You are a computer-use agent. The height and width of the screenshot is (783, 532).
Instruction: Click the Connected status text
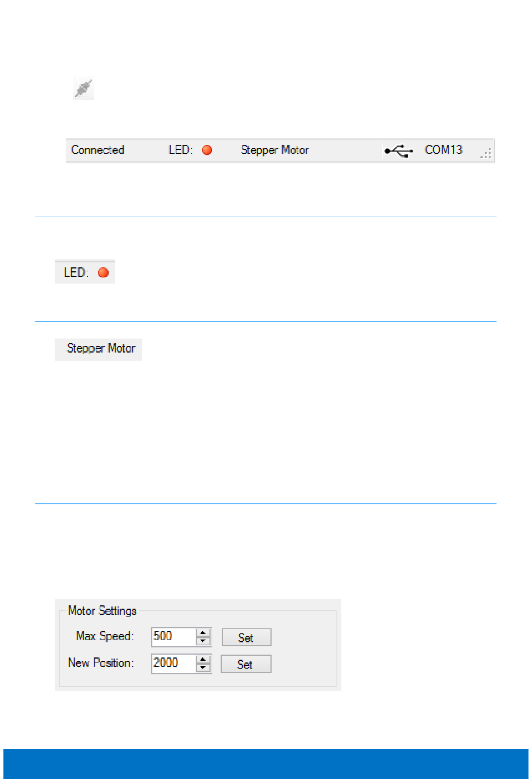(x=97, y=150)
